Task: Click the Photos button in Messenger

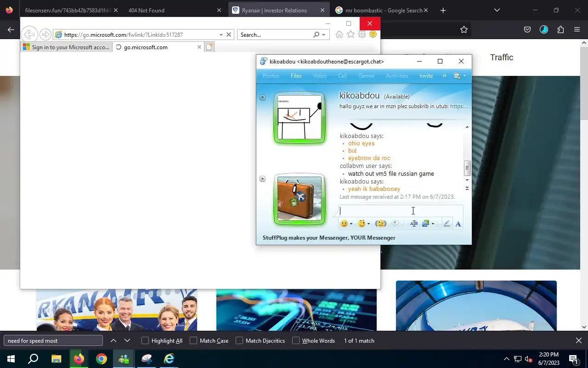Action: (271, 76)
